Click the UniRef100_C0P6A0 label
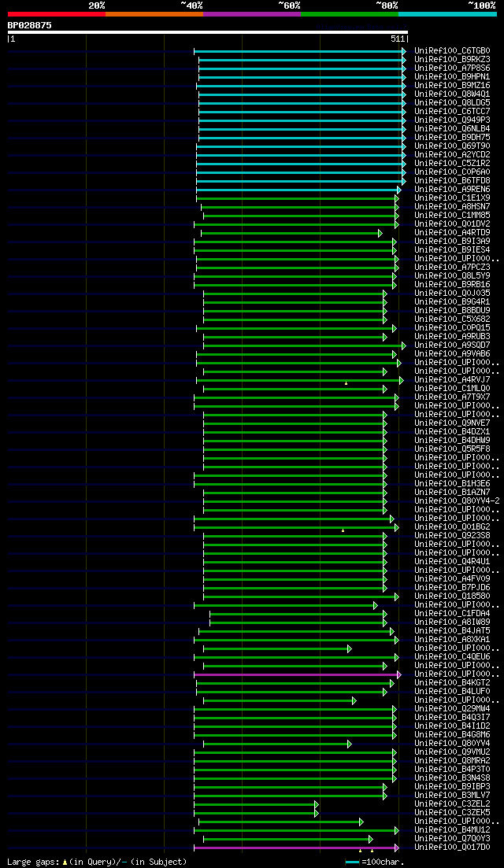 452,172
